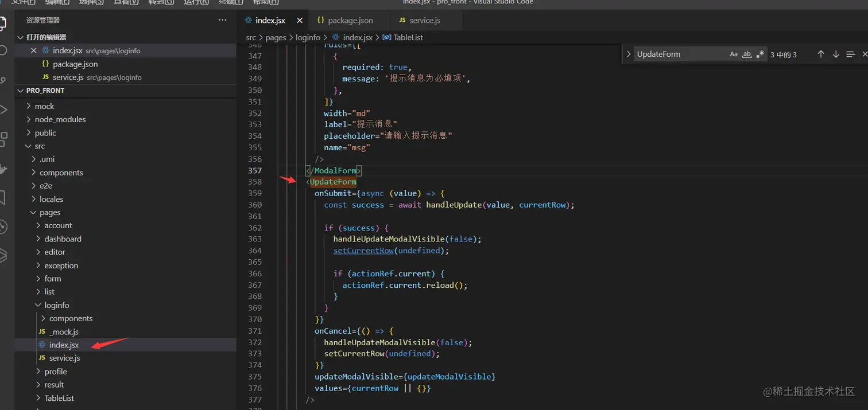Expand the result folder
The image size is (868, 410).
(54, 385)
